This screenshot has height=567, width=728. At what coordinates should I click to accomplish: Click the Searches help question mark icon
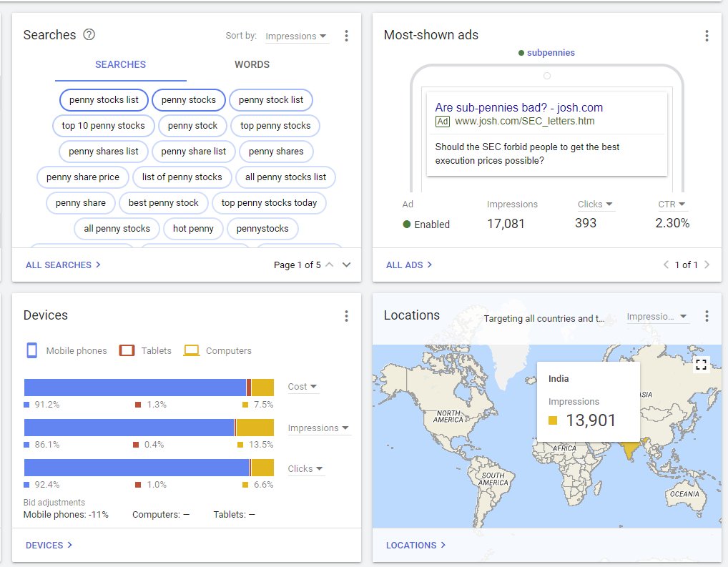[x=89, y=34]
